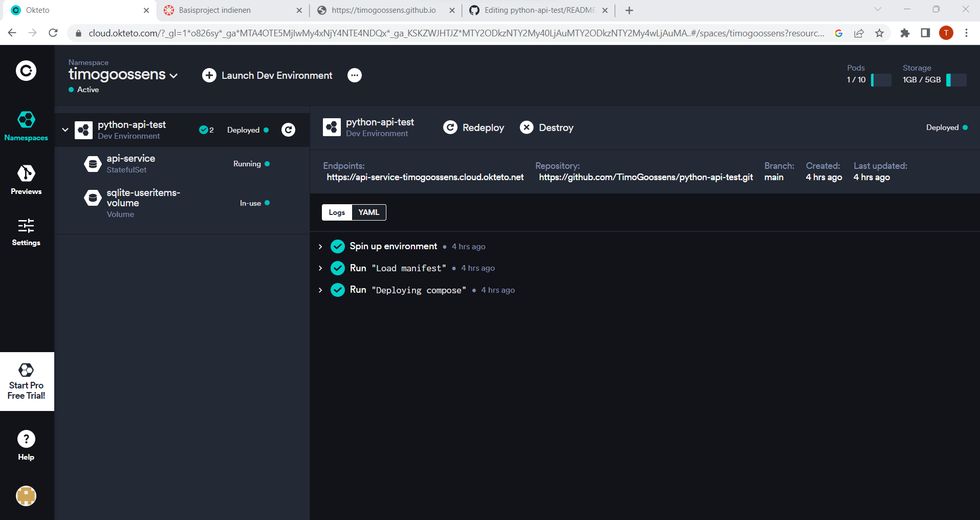Close the Basisproject indienen tab
The width and height of the screenshot is (980, 520).
click(299, 10)
